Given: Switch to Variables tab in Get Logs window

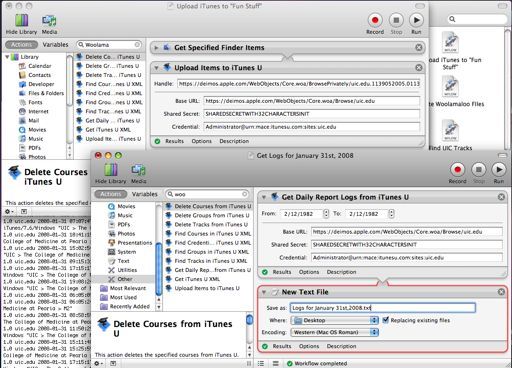Looking at the screenshot, I should point(144,194).
